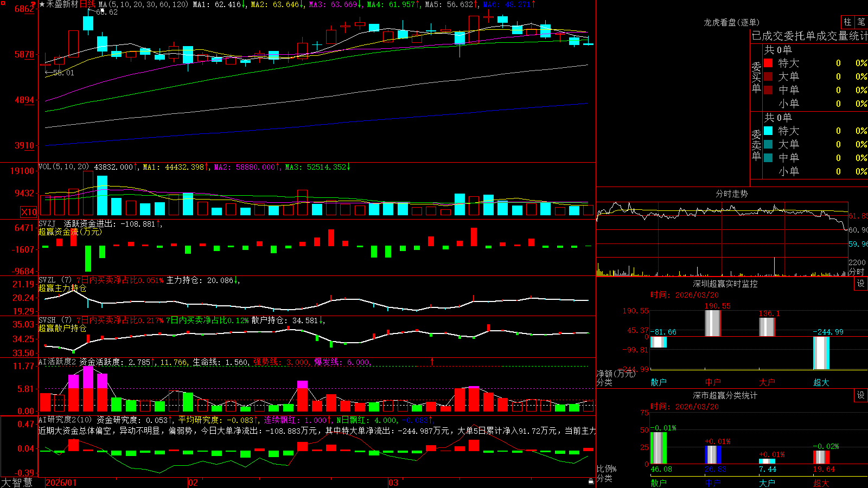Click the 日线 period label
868x488 pixels.
pyautogui.click(x=87, y=4)
